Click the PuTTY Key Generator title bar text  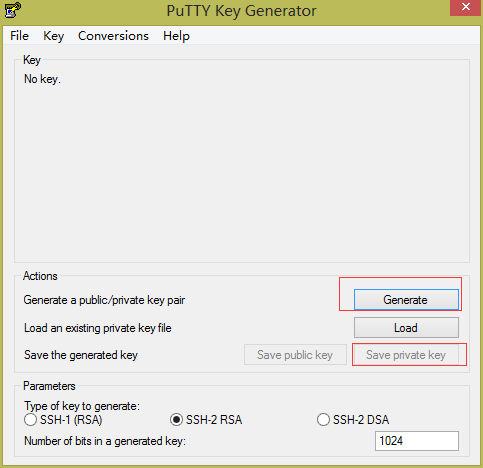[x=241, y=11]
